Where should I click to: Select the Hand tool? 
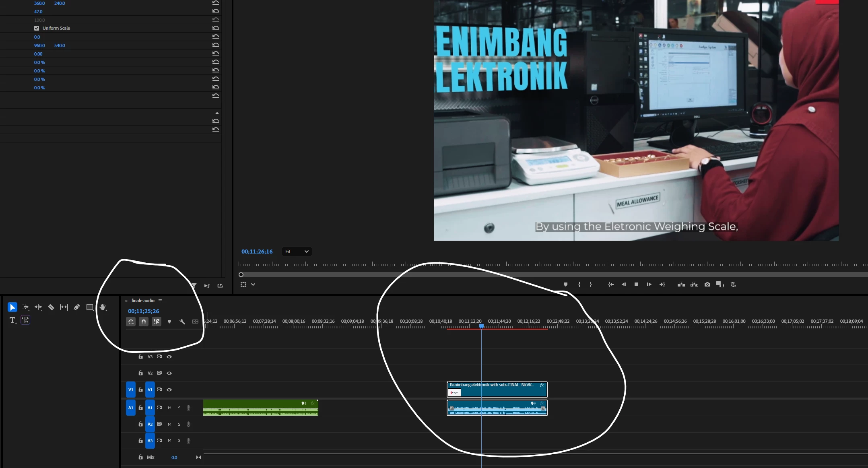[103, 307]
